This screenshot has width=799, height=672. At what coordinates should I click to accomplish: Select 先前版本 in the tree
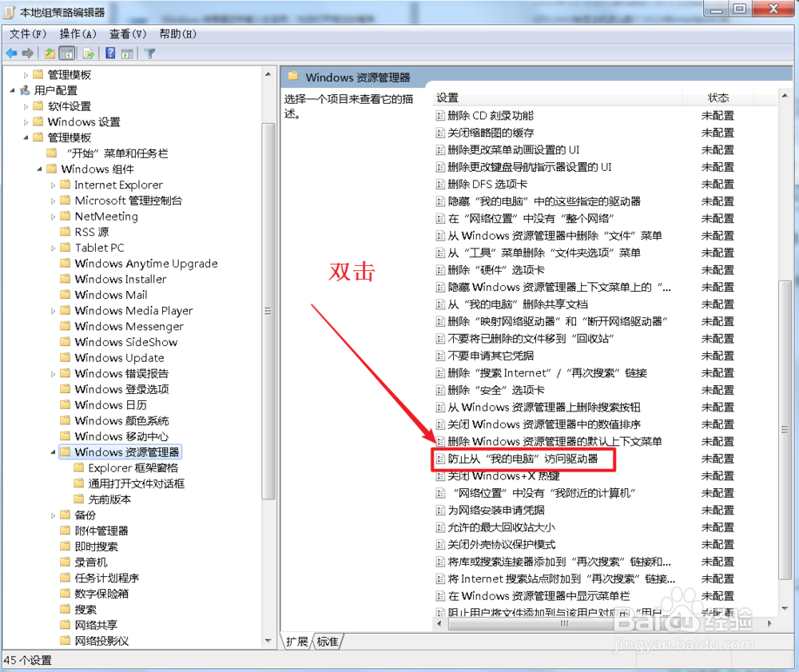[109, 499]
